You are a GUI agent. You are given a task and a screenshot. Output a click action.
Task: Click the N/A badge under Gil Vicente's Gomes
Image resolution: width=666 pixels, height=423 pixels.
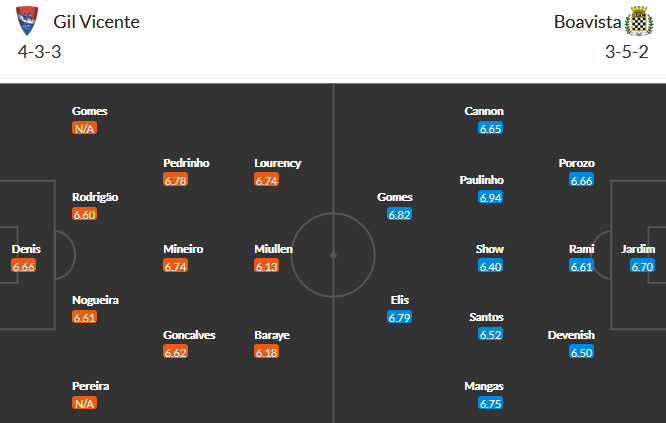tap(84, 128)
